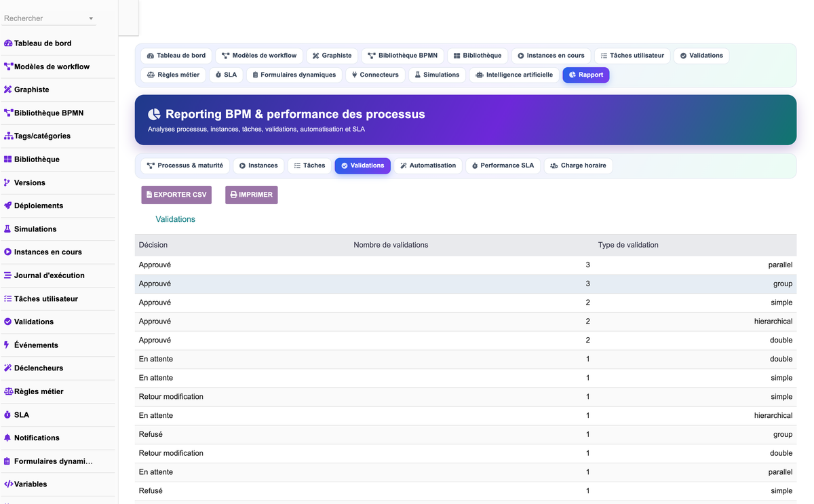The width and height of the screenshot is (814, 504).
Task: Click the robot icon on Intelligence artificielle
Action: click(480, 75)
